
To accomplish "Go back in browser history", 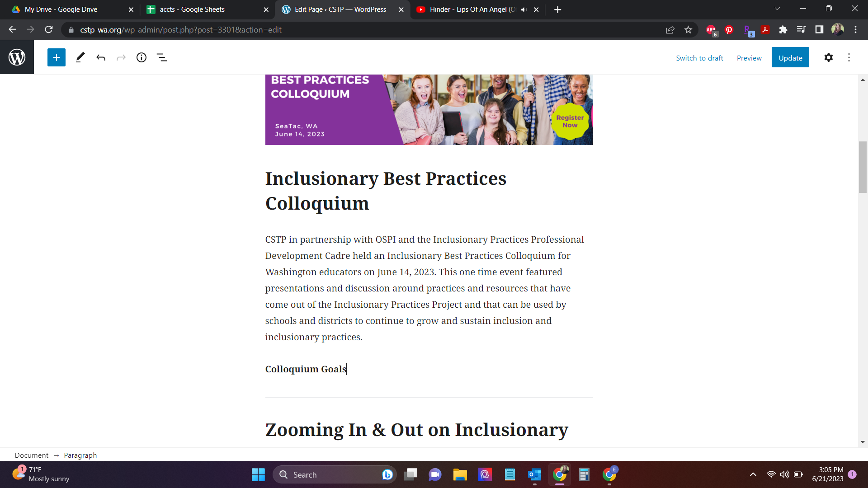I will 12,30.
